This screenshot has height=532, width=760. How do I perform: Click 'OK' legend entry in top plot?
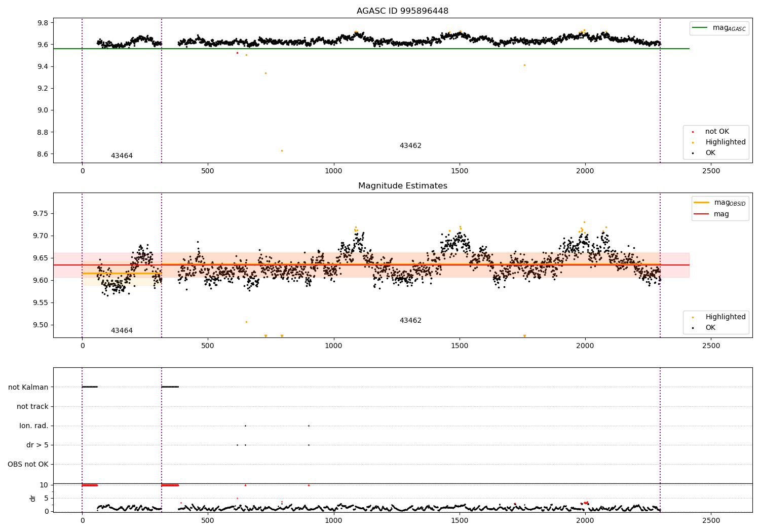710,153
